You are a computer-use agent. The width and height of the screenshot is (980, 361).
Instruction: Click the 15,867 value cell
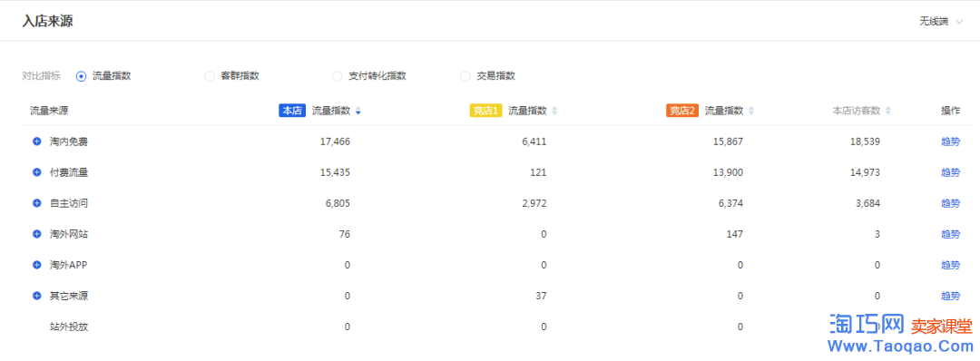pos(728,141)
